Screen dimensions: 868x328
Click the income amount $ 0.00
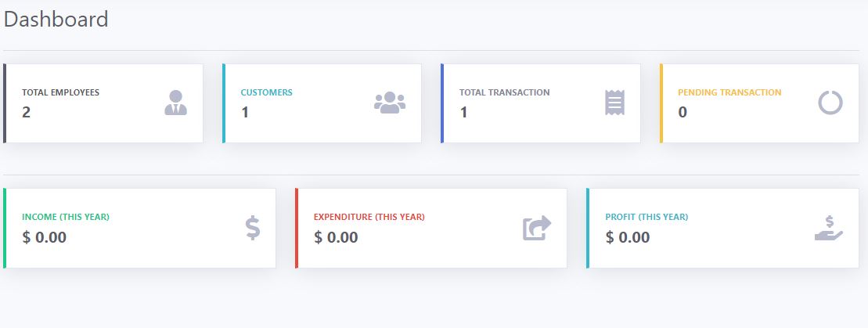[x=45, y=237]
